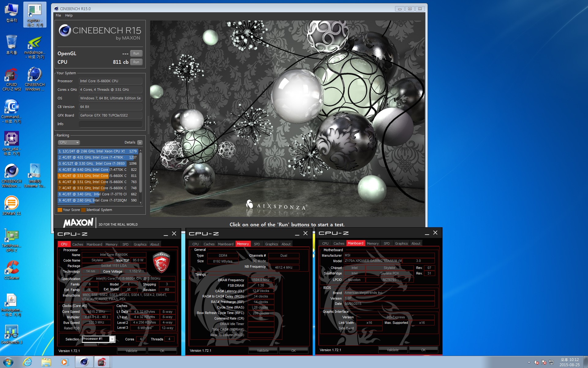Run the OpenGL benchmark
The image size is (588, 368).
(136, 53)
